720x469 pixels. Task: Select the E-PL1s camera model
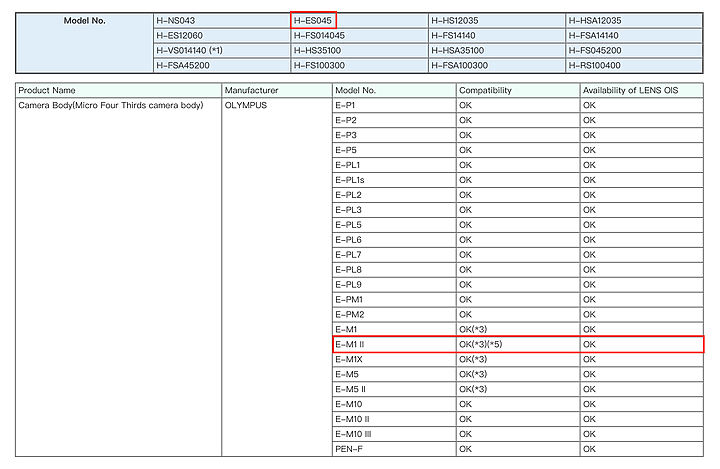[394, 180]
